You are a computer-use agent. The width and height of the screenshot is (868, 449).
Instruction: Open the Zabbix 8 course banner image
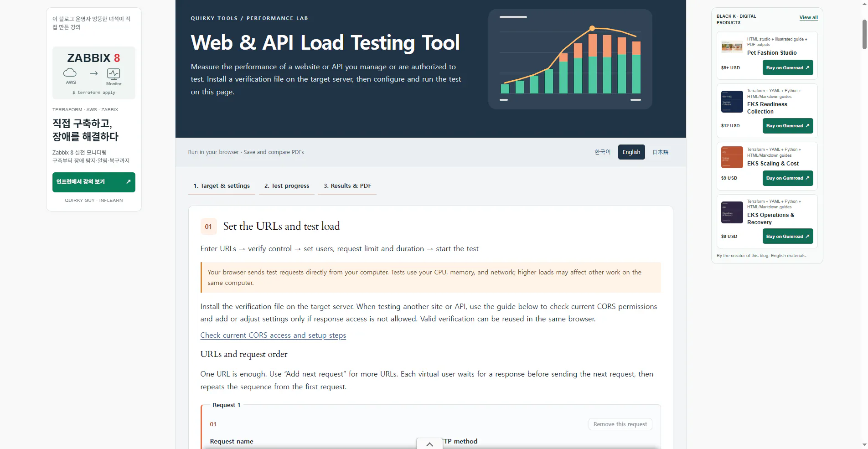[94, 73]
